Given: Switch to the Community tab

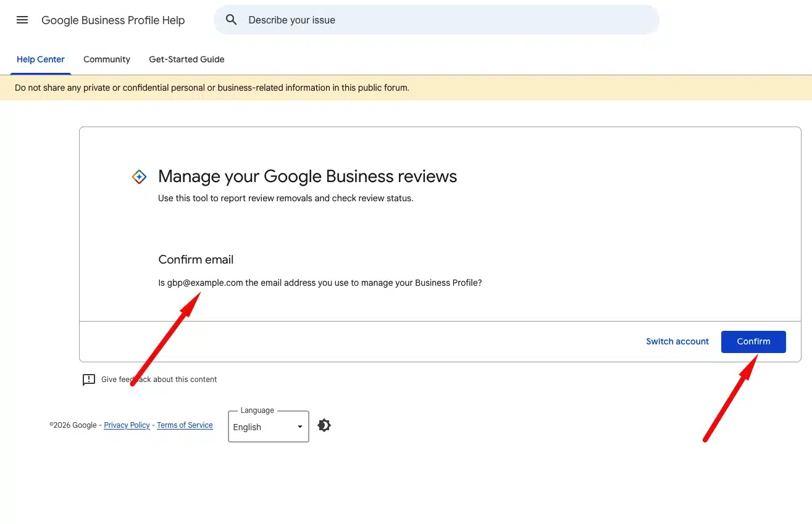Looking at the screenshot, I should click(106, 59).
